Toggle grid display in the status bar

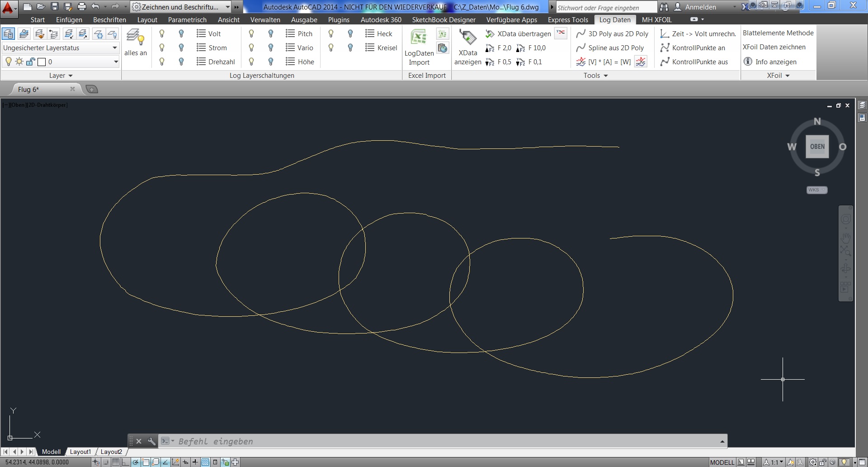pos(116,462)
